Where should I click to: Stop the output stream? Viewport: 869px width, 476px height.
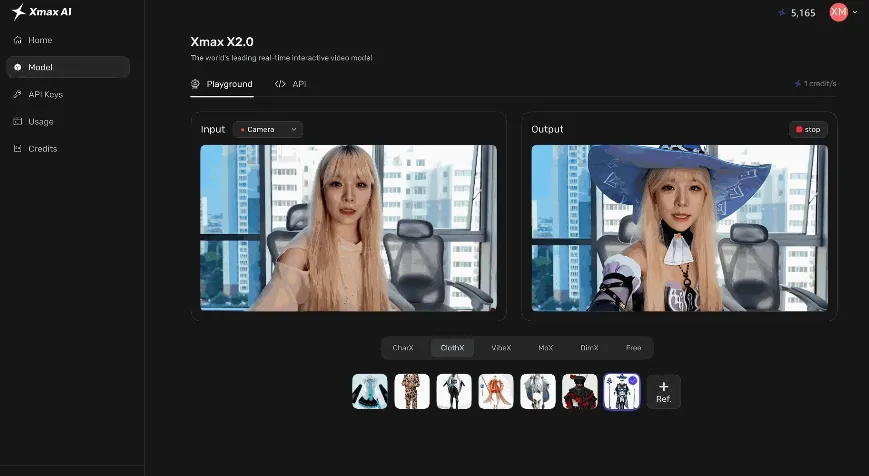coord(808,129)
